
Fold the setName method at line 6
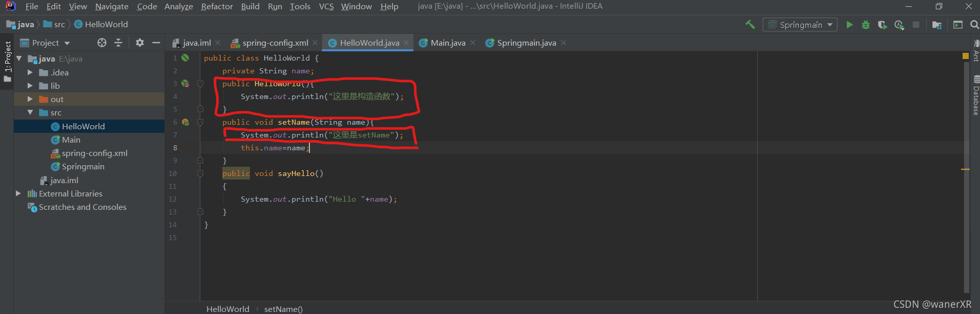pyautogui.click(x=200, y=122)
